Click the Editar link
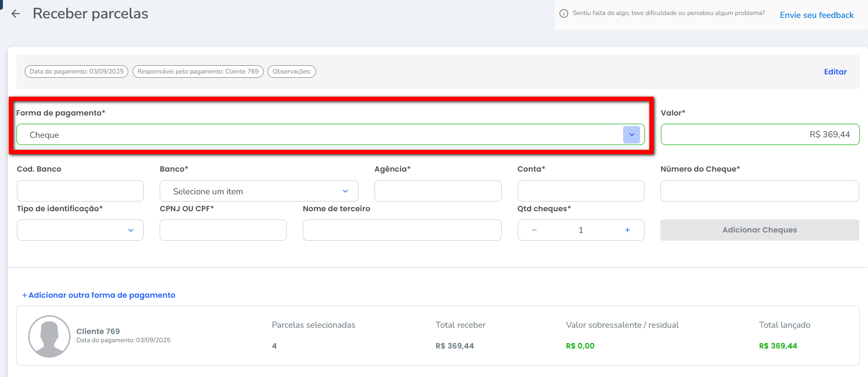 835,72
